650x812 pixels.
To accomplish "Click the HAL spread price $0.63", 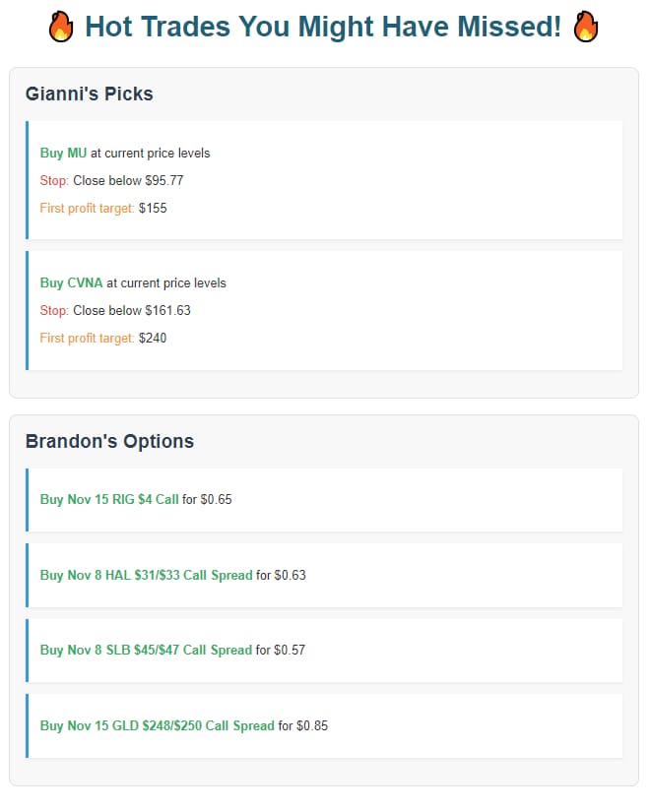I will [290, 576].
